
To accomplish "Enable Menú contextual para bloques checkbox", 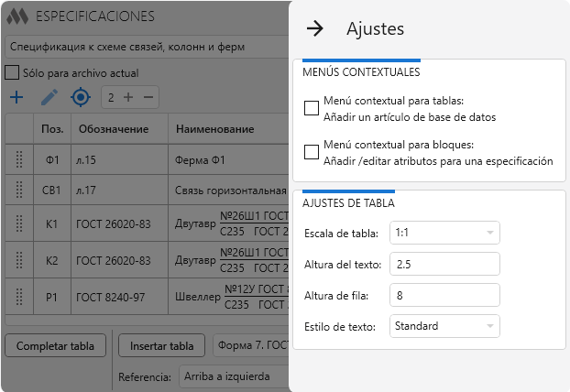I will click(311, 152).
